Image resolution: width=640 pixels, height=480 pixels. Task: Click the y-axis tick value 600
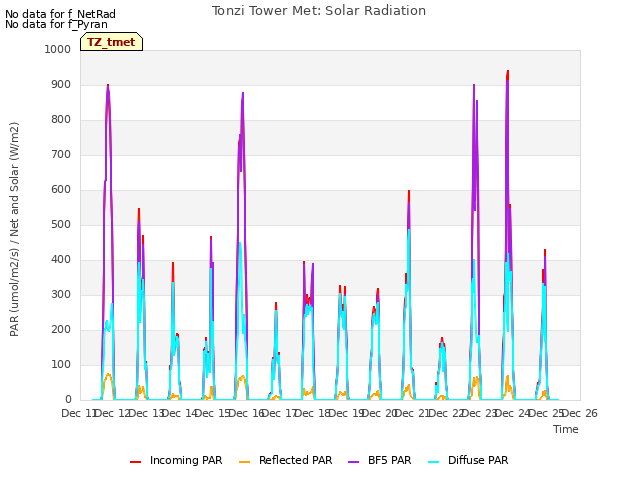61,189
